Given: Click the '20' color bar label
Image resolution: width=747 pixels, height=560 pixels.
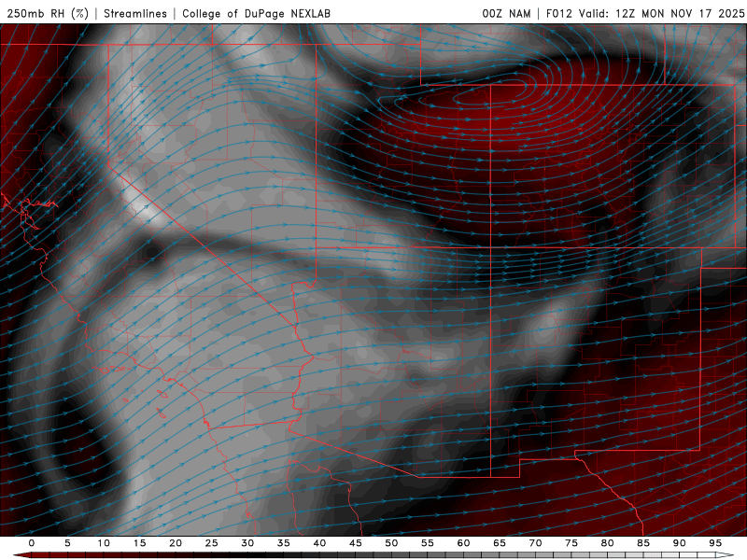Looking at the screenshot, I should tap(176, 543).
